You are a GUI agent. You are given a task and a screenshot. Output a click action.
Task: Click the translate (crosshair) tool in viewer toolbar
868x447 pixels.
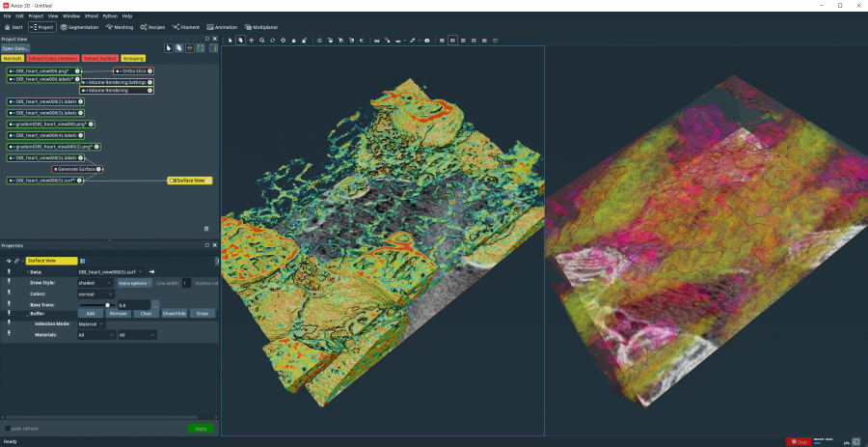[251, 41]
